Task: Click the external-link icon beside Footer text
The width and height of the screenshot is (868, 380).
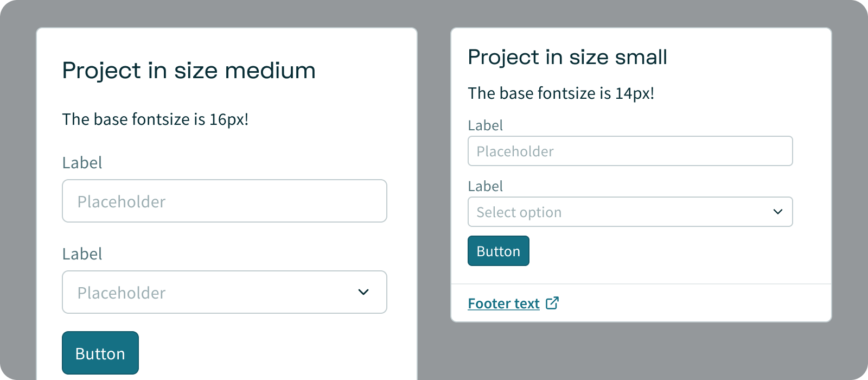Action: pos(552,303)
